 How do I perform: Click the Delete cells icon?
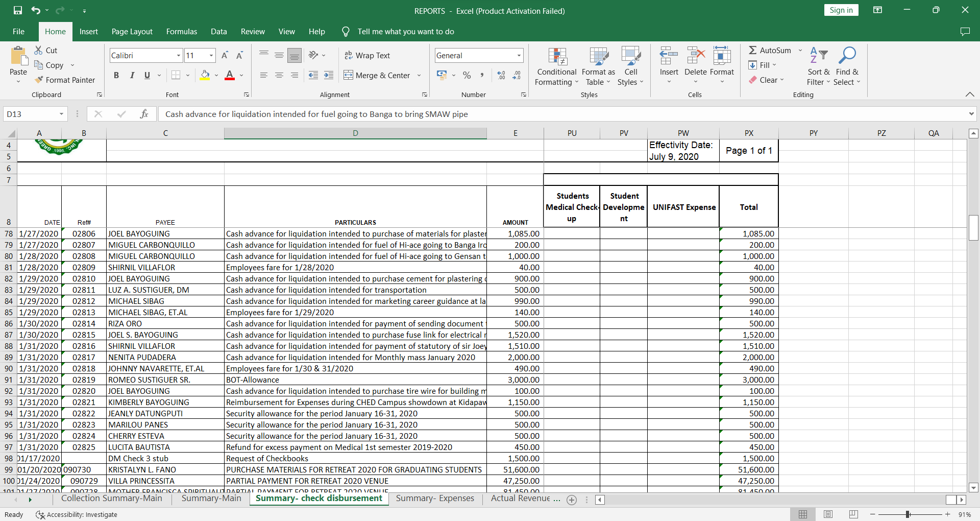[x=696, y=56]
